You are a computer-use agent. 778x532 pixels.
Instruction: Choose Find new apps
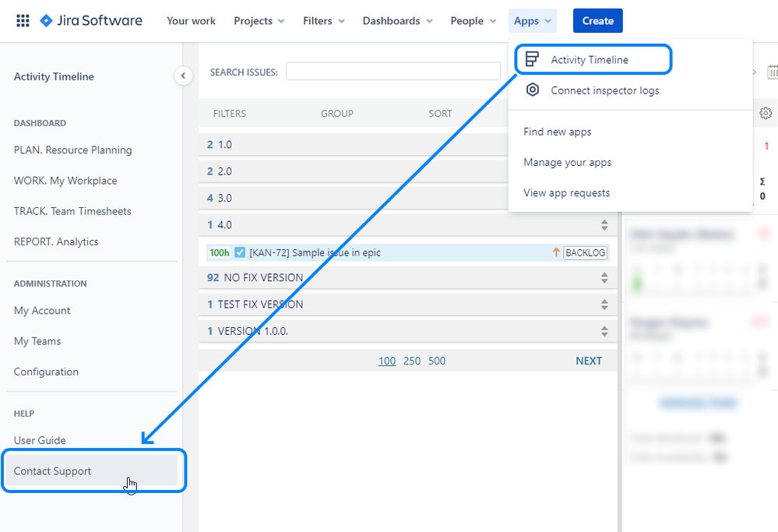click(x=630, y=132)
